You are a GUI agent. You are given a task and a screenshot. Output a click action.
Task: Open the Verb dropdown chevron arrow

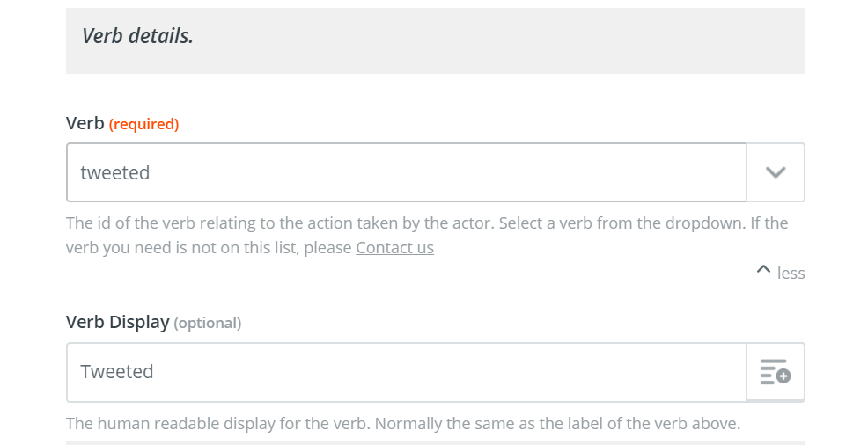coord(776,172)
